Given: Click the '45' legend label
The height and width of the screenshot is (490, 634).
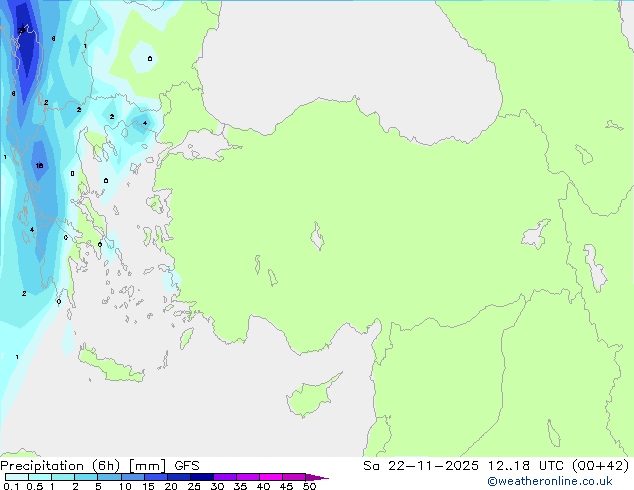Looking at the screenshot, I should (x=286, y=486).
